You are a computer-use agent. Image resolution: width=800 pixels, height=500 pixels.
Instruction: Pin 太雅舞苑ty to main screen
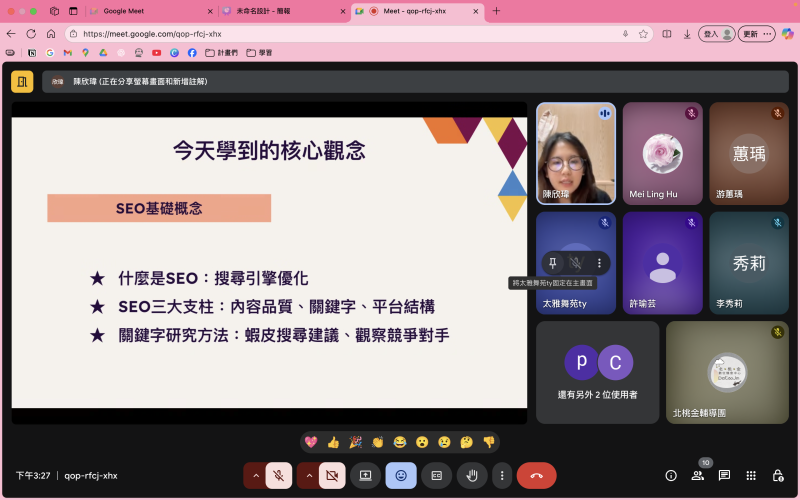pos(553,263)
